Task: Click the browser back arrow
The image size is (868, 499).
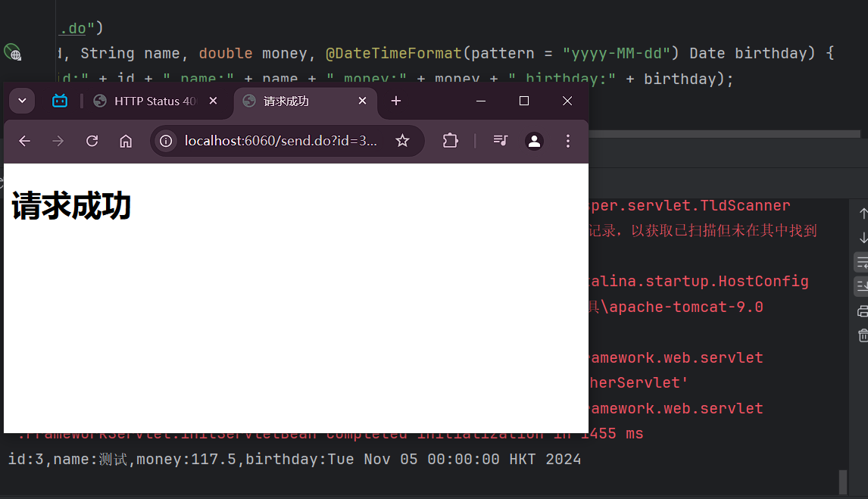Action: pos(25,141)
